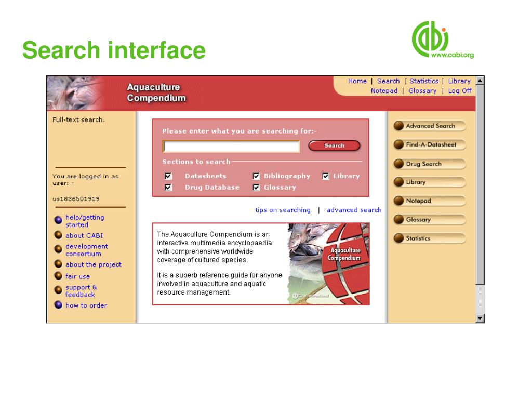Click the bullet icon beside about CABI
Image resolution: width=532 pixels, height=399 pixels.
[x=58, y=235]
